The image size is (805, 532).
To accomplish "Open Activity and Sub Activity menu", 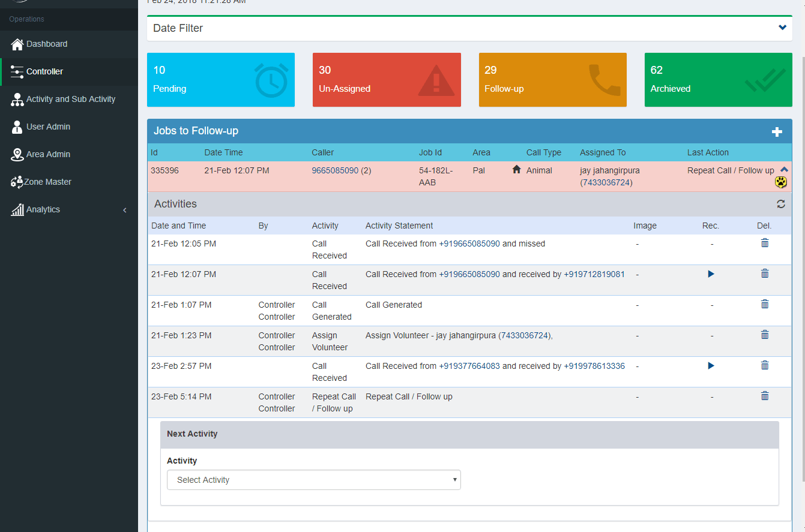I will (x=69, y=99).
